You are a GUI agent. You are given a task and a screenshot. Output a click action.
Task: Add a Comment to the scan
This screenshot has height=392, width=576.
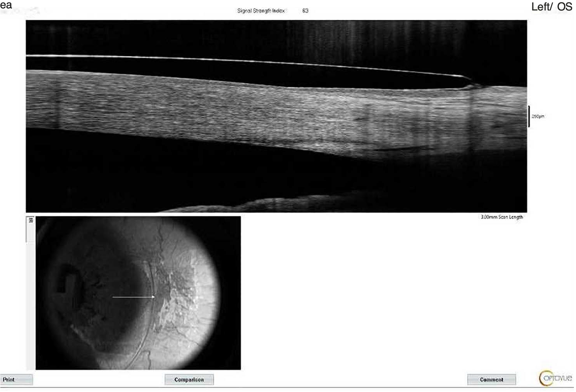click(x=492, y=380)
